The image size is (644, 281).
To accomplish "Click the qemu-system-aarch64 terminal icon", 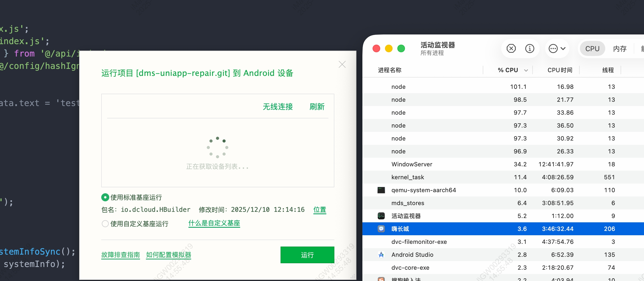I will [x=381, y=190].
